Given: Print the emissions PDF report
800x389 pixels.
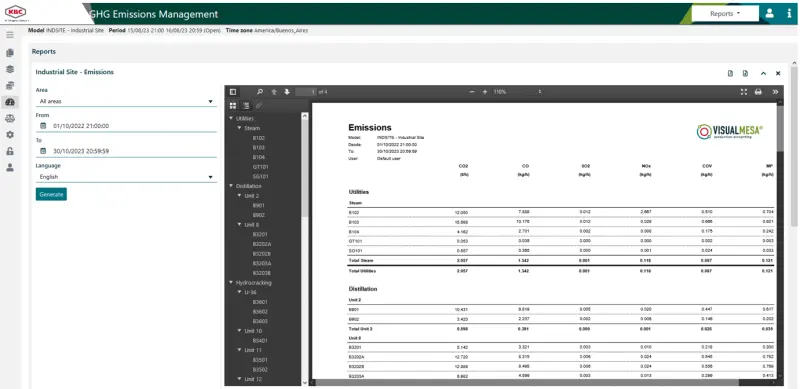Looking at the screenshot, I should pyautogui.click(x=758, y=92).
